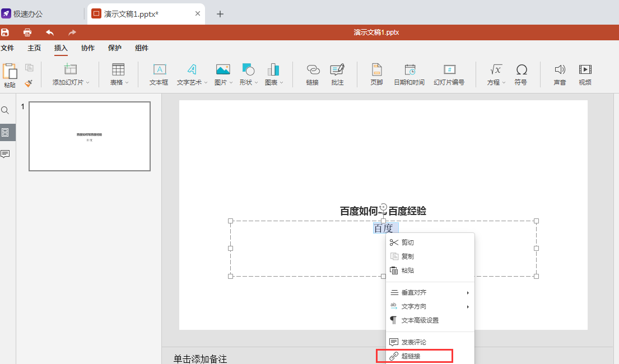
Task: Switch to the 主页 ribbon tab
Action: pyautogui.click(x=34, y=48)
